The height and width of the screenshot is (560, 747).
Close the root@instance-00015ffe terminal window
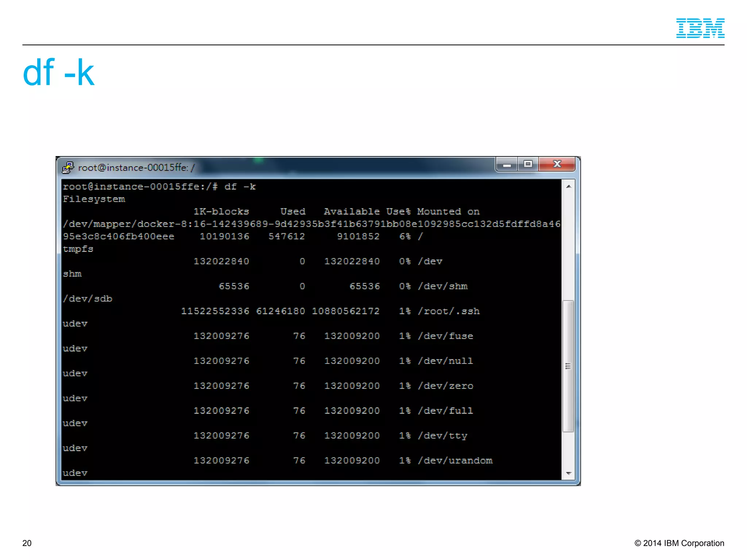[x=557, y=164]
